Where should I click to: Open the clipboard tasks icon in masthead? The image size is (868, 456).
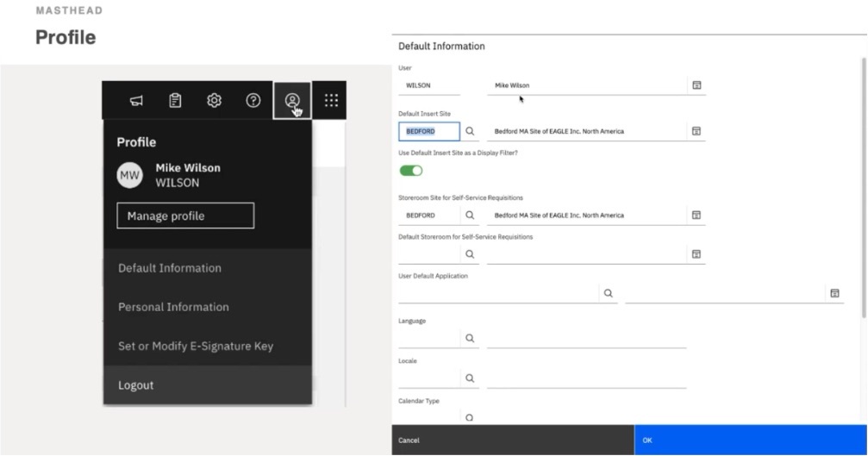pyautogui.click(x=175, y=101)
